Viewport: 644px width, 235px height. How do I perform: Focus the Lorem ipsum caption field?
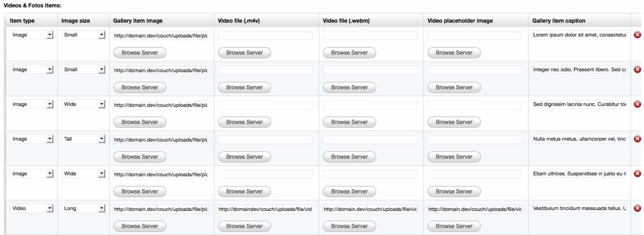[580, 35]
